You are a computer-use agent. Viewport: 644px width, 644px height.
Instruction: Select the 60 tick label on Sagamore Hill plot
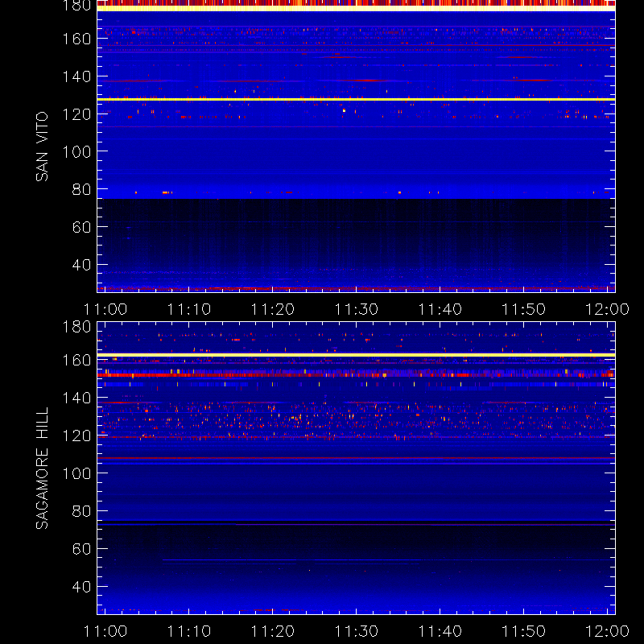click(81, 549)
